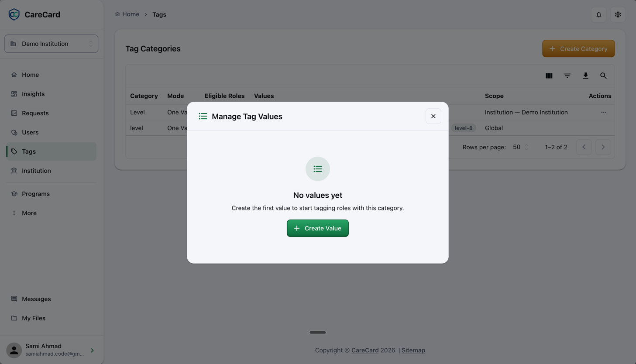Sort by Mode column header
Viewport: 636px width, 364px height.
[175, 96]
